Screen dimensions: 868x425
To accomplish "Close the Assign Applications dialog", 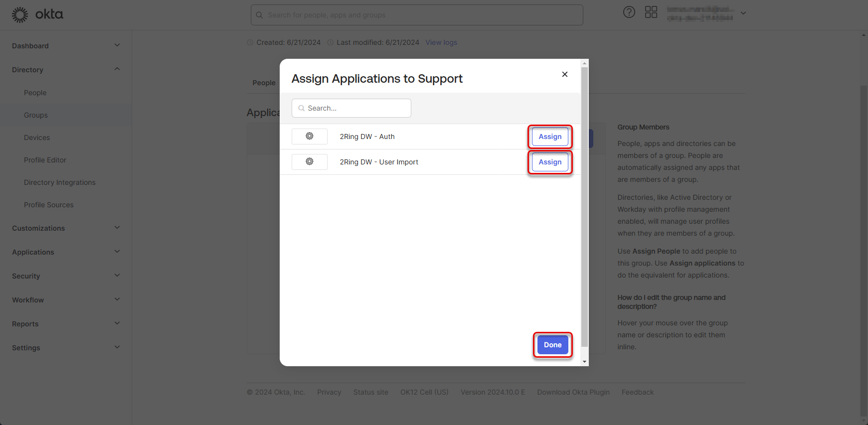I will tap(564, 74).
